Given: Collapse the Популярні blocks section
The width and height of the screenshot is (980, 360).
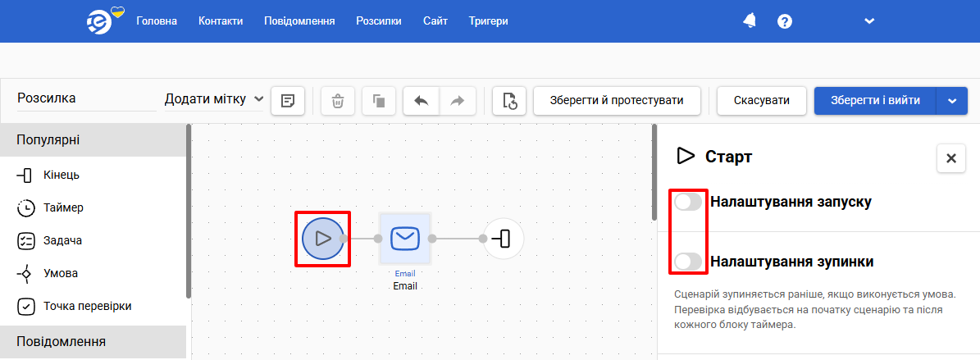Looking at the screenshot, I should pos(93,140).
